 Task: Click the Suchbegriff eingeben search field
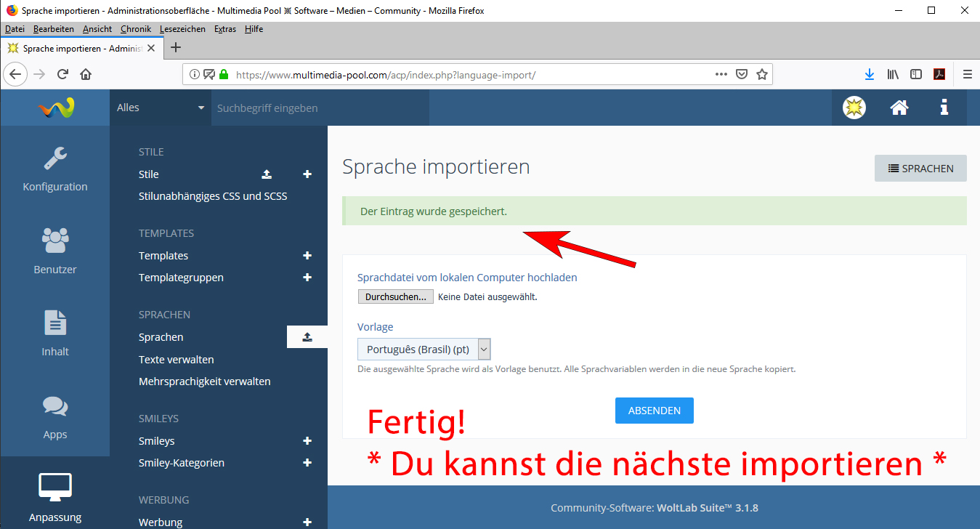pos(320,108)
